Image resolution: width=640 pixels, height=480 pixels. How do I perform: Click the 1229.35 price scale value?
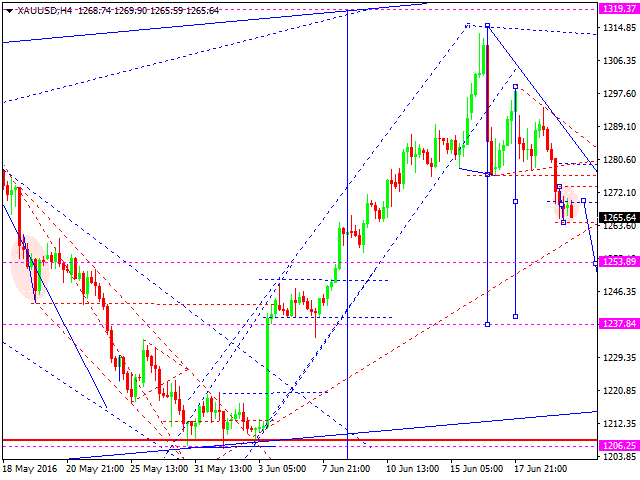coord(620,357)
